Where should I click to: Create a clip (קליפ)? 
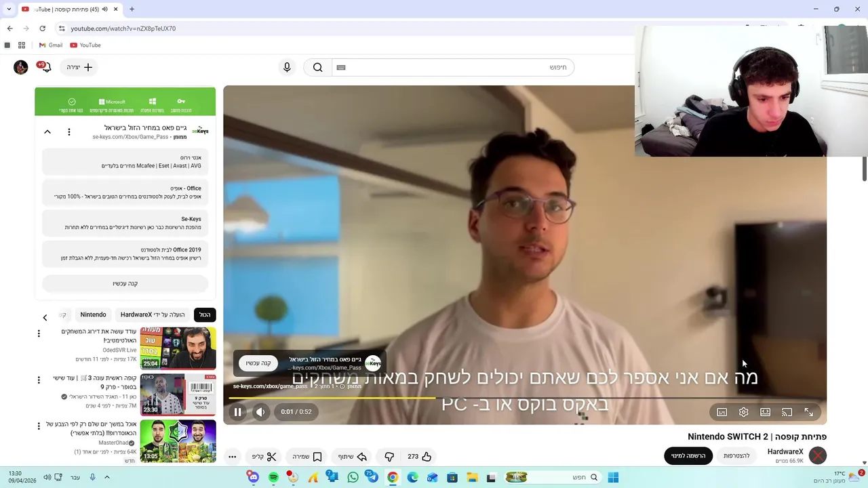pyautogui.click(x=264, y=457)
